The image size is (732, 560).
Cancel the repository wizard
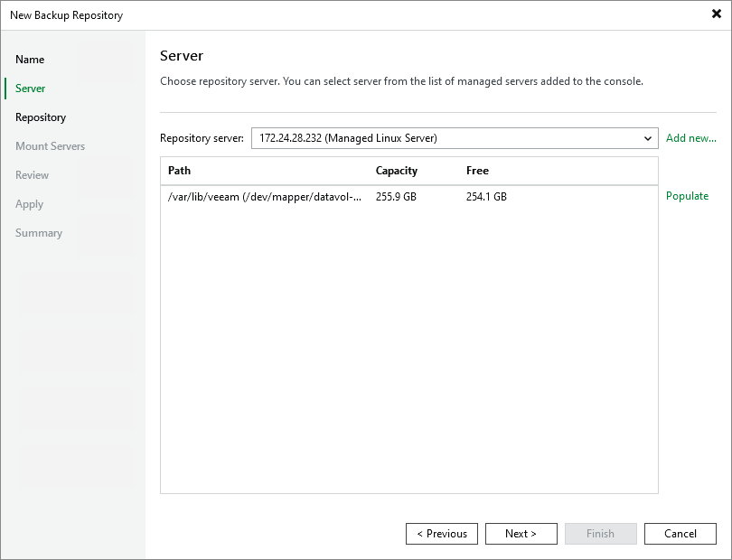[x=680, y=534]
